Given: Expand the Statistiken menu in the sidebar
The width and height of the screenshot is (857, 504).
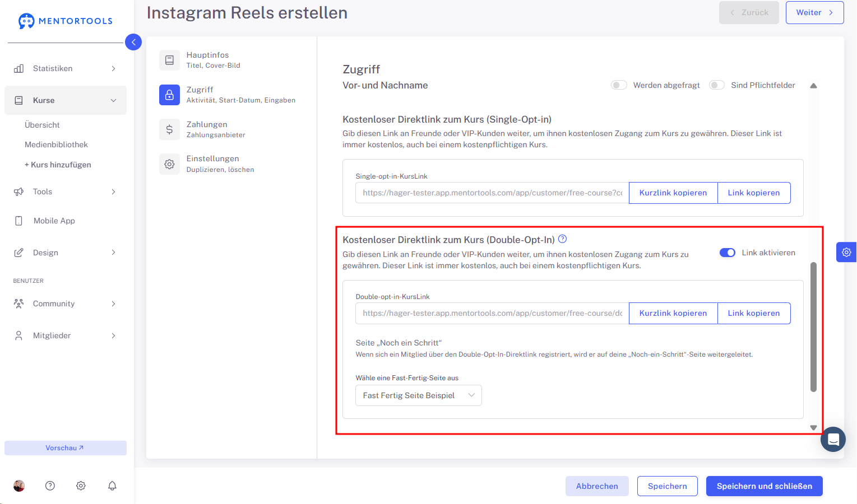Looking at the screenshot, I should point(66,68).
